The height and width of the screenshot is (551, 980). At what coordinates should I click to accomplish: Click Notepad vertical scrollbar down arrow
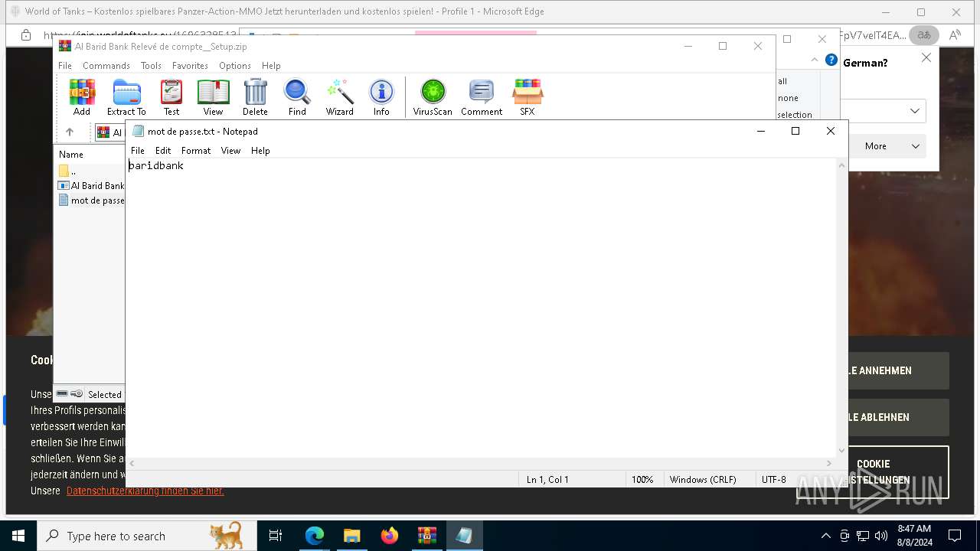coord(841,451)
